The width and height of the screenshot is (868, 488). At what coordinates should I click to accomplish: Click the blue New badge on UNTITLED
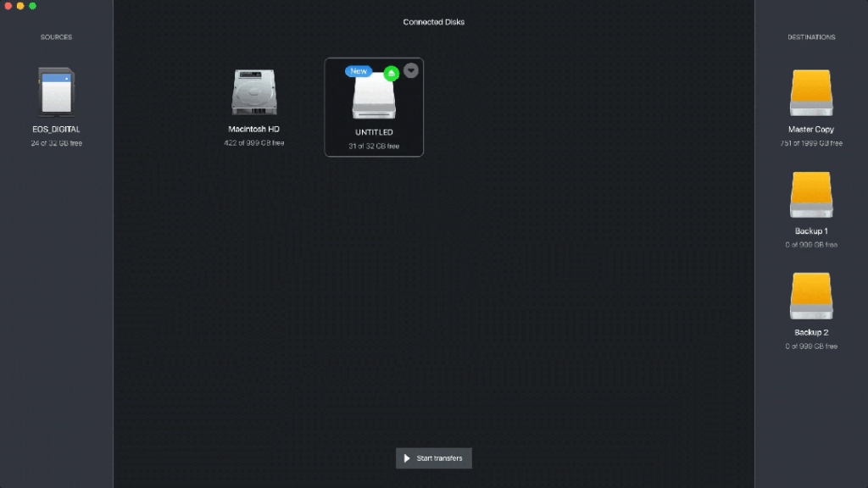coord(359,71)
